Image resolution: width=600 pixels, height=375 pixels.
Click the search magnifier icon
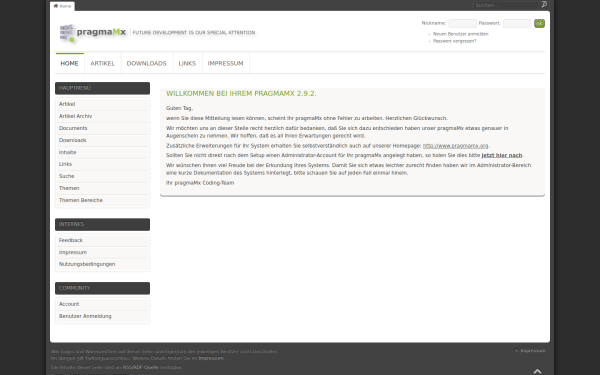(x=544, y=5)
